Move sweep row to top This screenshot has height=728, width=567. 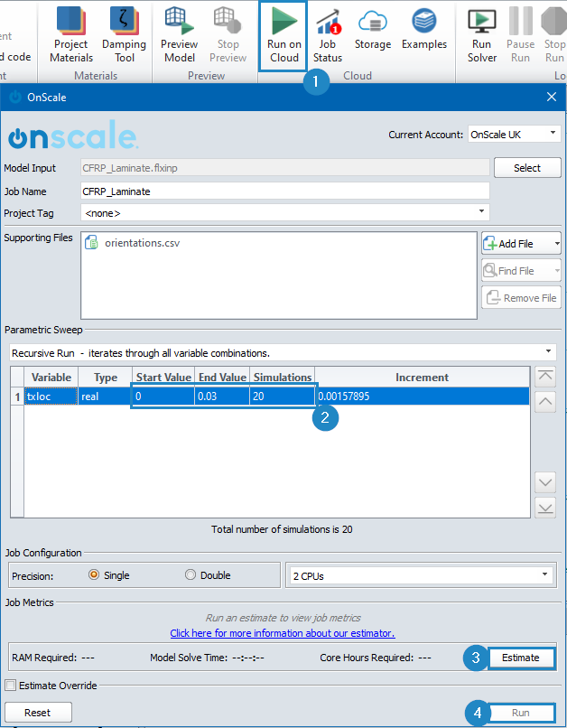545,377
